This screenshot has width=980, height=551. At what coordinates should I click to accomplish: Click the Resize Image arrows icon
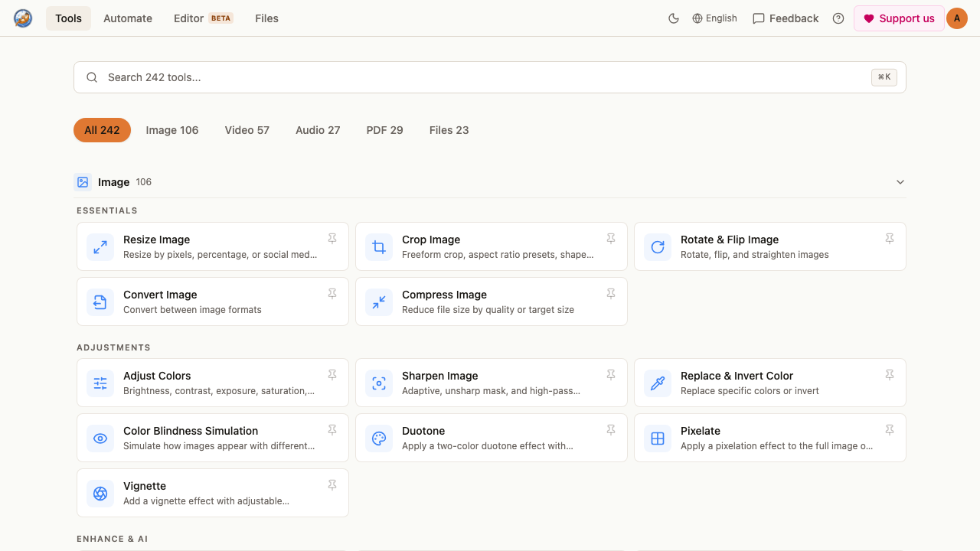(100, 247)
